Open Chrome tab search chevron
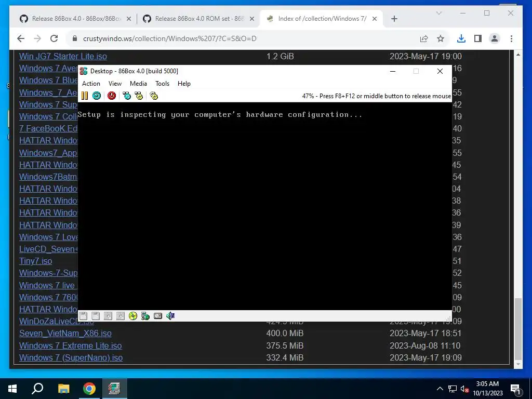Viewport: 532px width, 399px height. (438, 13)
